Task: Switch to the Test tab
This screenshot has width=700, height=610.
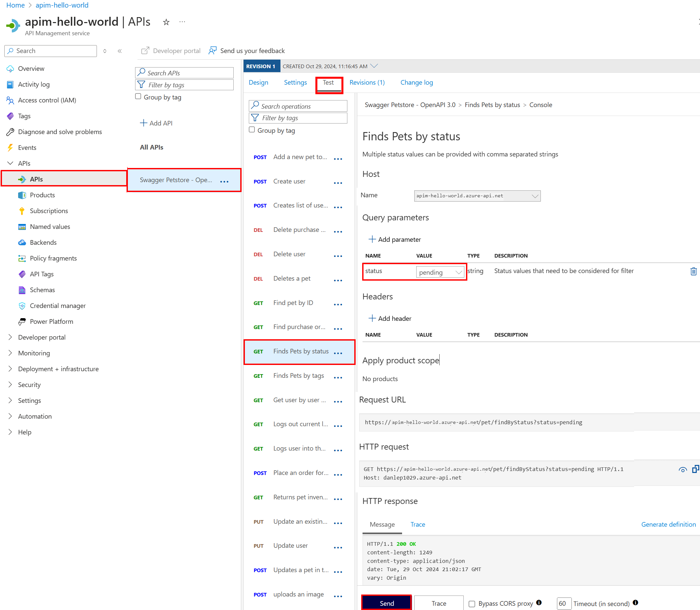Action: tap(328, 82)
